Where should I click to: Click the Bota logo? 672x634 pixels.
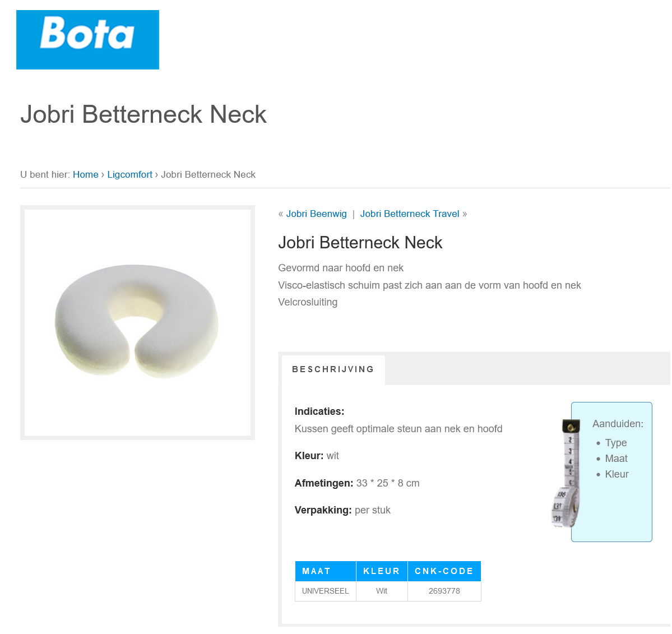point(87,40)
